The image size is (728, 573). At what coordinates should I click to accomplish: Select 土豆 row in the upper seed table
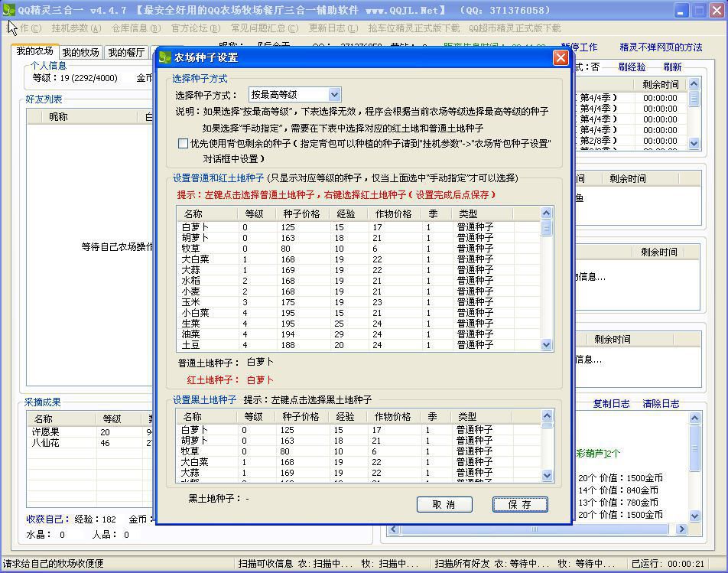pos(190,345)
